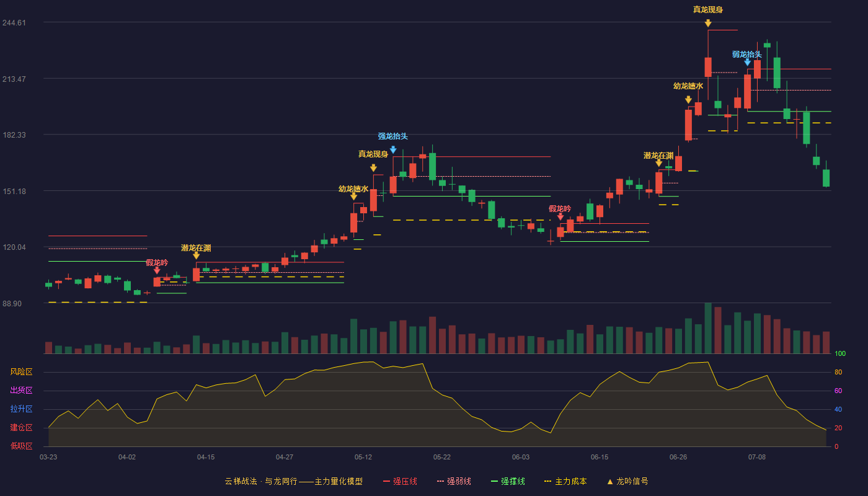Click the 04-15 date label
This screenshot has height=496, width=868.
click(x=206, y=457)
